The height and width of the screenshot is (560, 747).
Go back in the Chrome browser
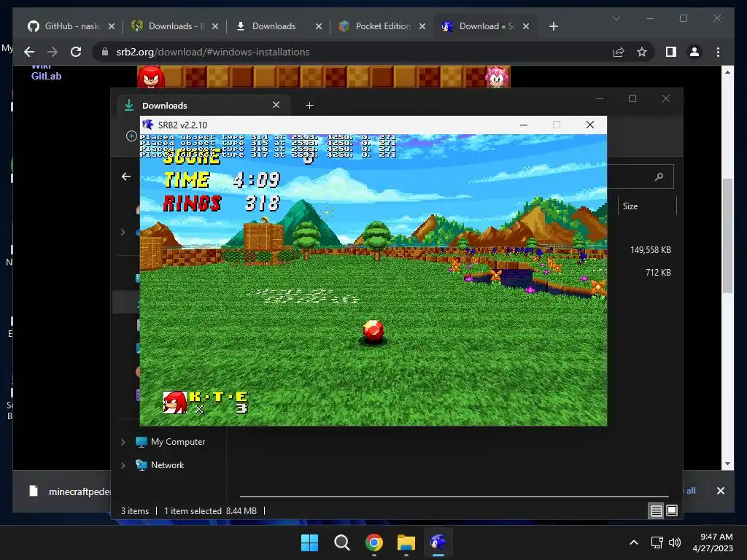tap(29, 52)
